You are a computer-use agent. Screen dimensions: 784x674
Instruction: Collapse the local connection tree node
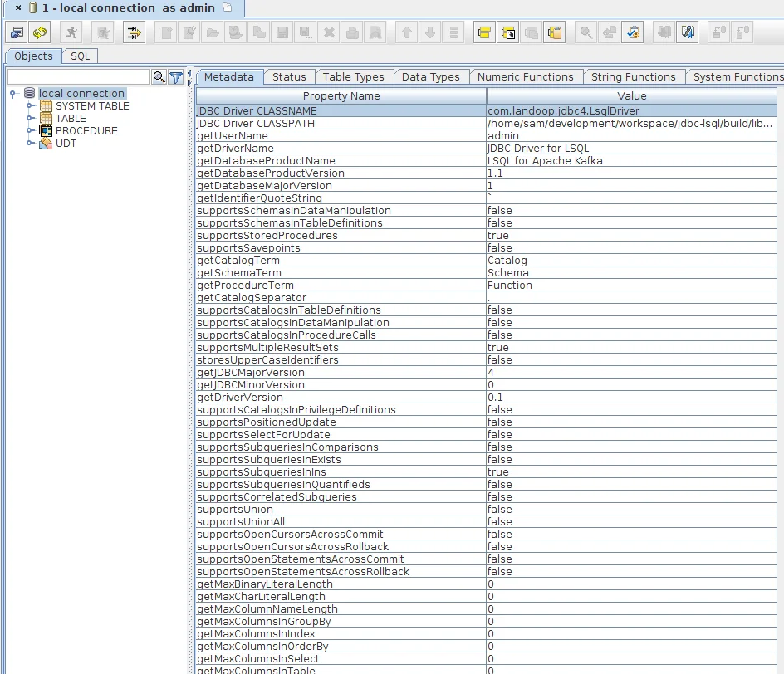pos(13,94)
